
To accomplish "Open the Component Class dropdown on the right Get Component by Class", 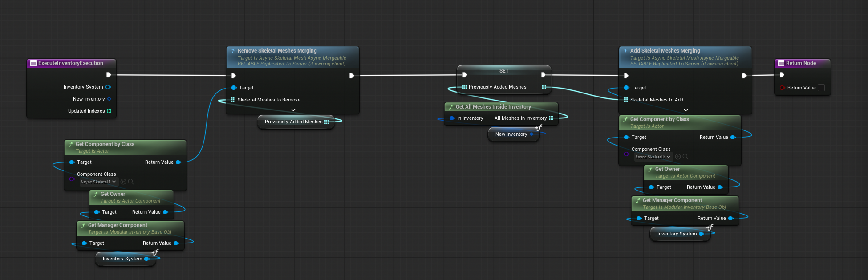I will (653, 157).
